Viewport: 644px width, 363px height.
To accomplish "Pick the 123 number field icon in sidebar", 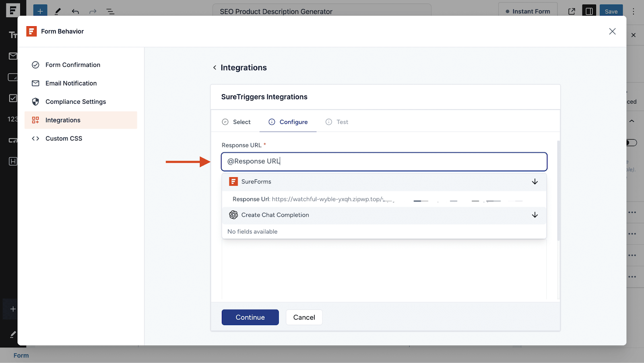I will pos(13,119).
